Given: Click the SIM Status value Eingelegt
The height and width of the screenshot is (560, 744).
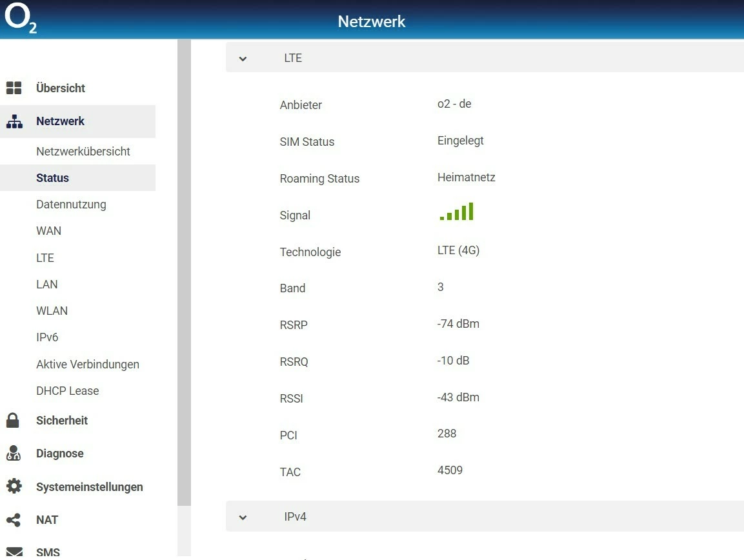Looking at the screenshot, I should (460, 141).
